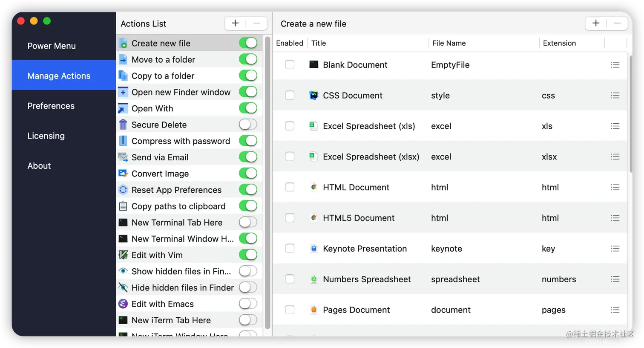Select Manage Actions in the sidebar
This screenshot has width=644, height=348.
[63, 75]
